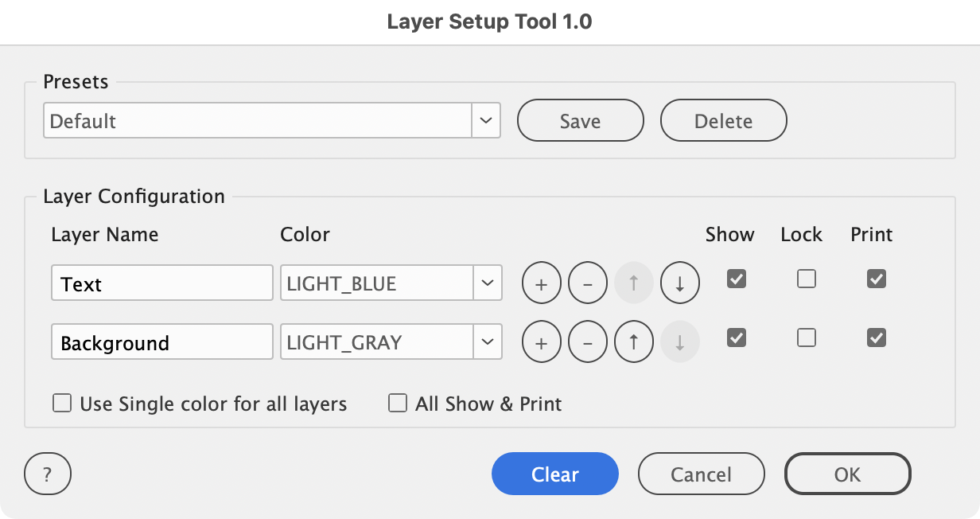980x519 pixels.
Task: Enable Use Single color for all layers
Action: [x=62, y=404]
